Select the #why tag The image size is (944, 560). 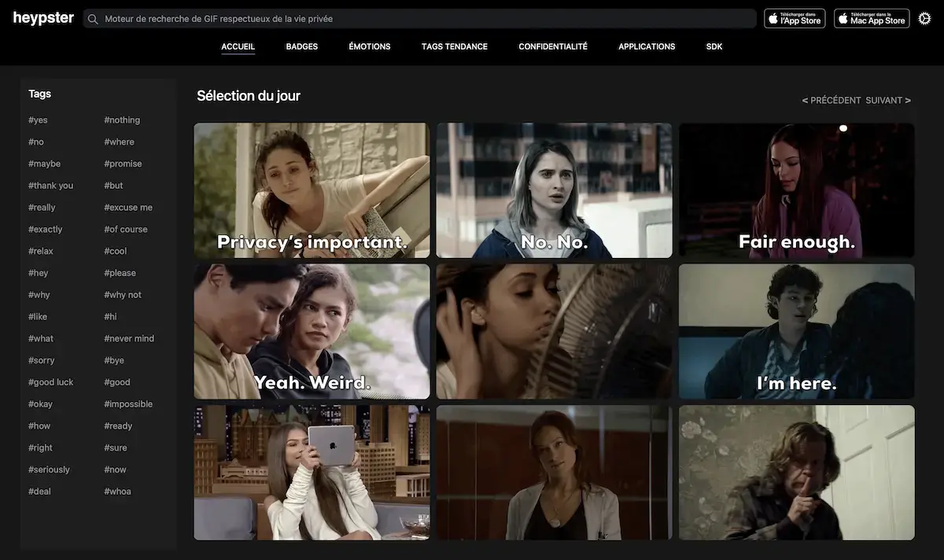[x=39, y=295]
